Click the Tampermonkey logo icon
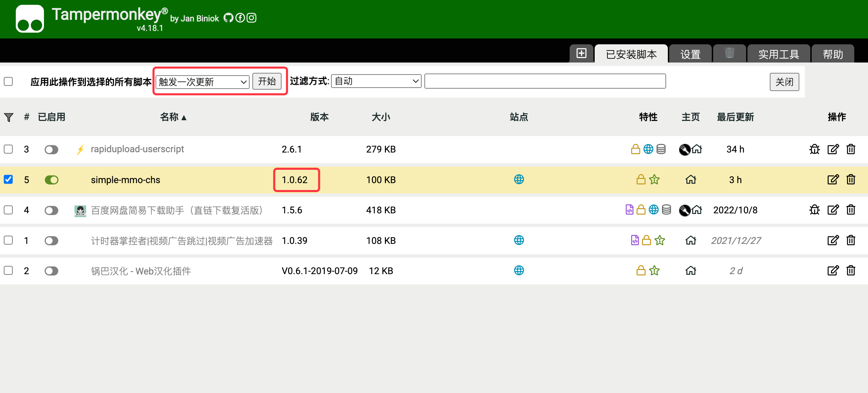This screenshot has height=393, width=868. point(30,19)
